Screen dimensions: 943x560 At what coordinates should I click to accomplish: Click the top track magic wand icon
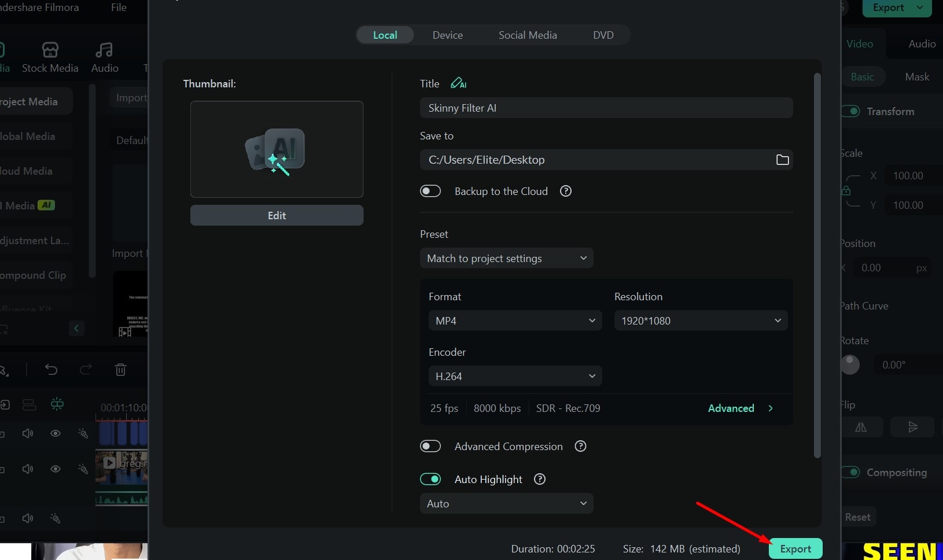pyautogui.click(x=83, y=433)
